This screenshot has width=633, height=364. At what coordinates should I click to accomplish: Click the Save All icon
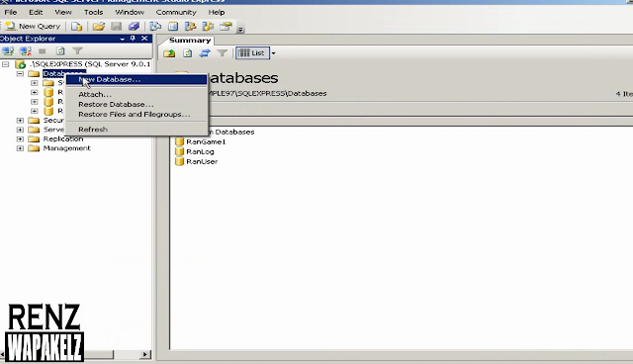point(134,27)
